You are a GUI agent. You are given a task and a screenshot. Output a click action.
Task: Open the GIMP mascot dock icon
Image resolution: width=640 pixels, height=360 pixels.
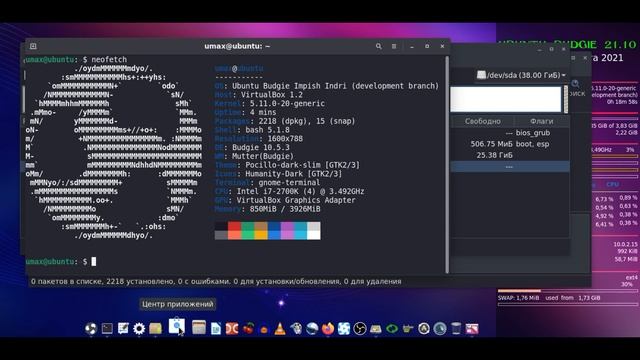click(x=296, y=329)
